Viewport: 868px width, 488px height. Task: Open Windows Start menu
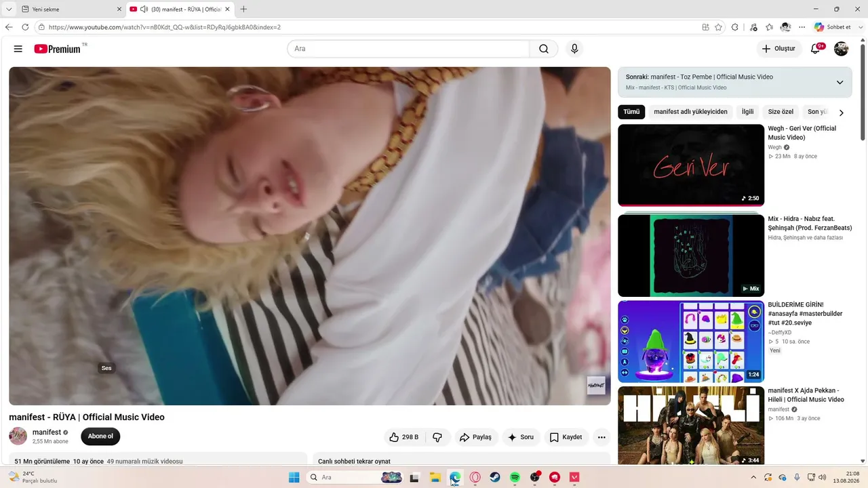[294, 477]
